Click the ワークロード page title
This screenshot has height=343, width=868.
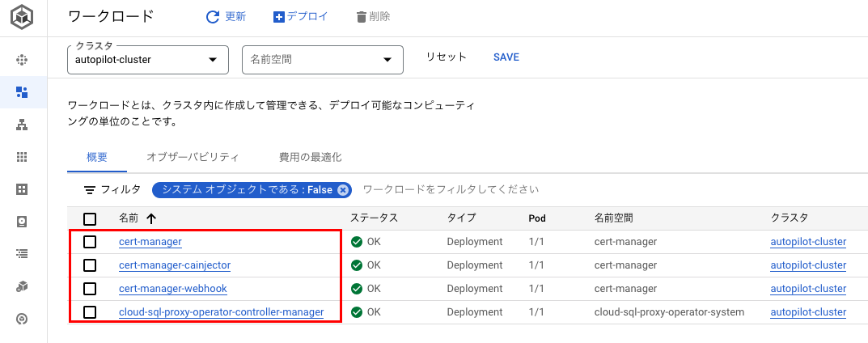pos(111,16)
